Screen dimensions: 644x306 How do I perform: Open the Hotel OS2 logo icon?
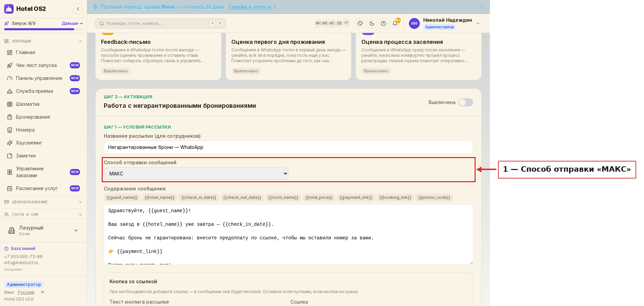(9, 9)
